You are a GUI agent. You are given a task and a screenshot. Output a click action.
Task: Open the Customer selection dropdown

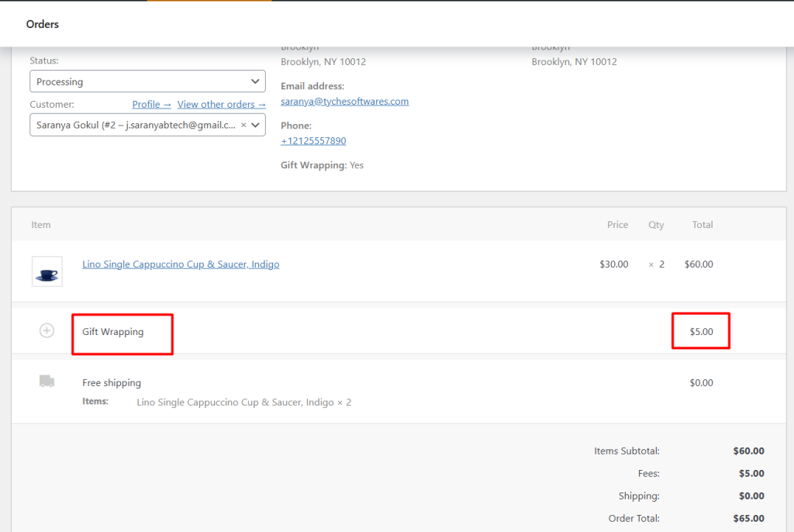pyautogui.click(x=147, y=125)
